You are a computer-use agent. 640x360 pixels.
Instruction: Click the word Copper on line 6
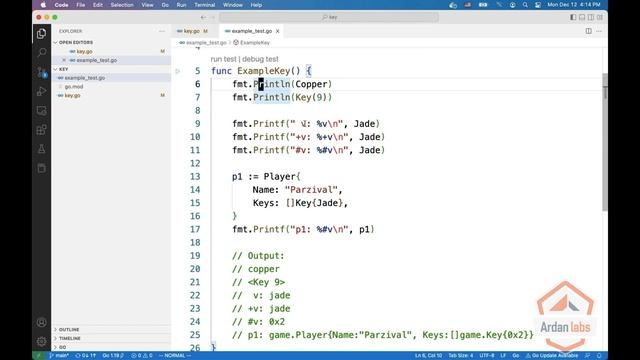[x=311, y=84]
